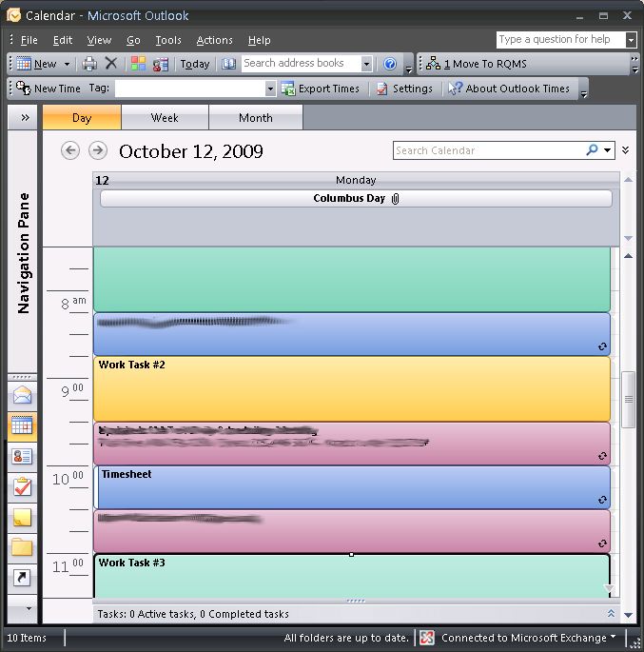
Task: Open the Actions menu
Action: pos(214,40)
